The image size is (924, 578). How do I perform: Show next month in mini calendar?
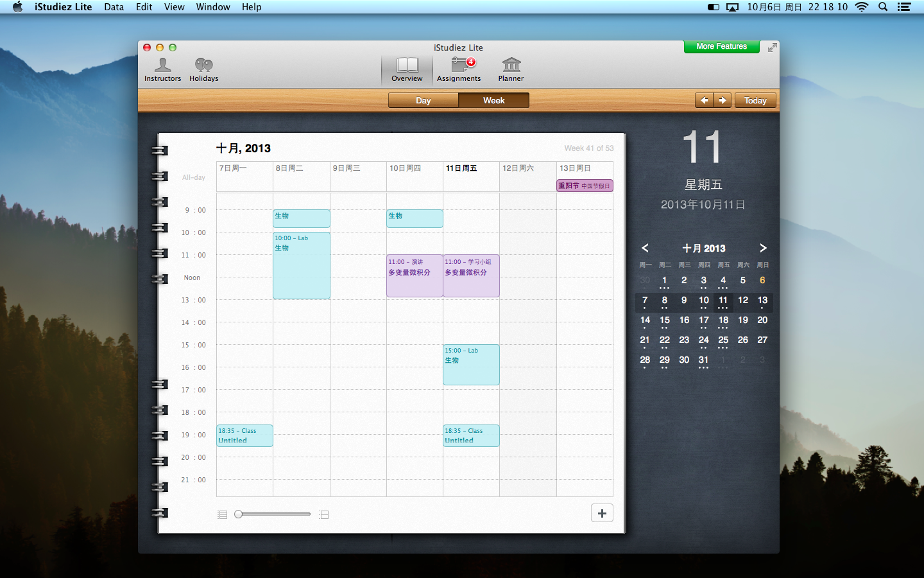[x=763, y=248]
